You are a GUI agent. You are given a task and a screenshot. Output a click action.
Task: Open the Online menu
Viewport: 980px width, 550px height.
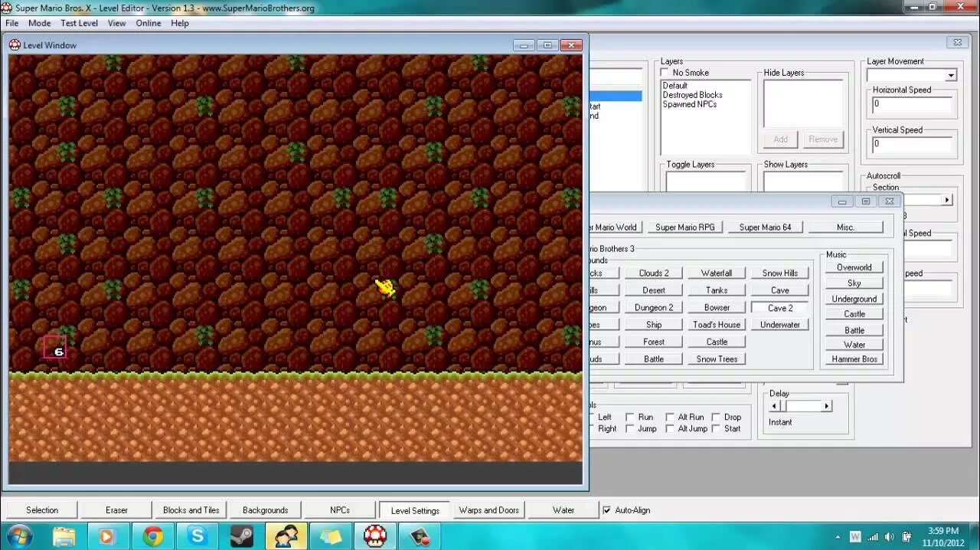click(149, 23)
